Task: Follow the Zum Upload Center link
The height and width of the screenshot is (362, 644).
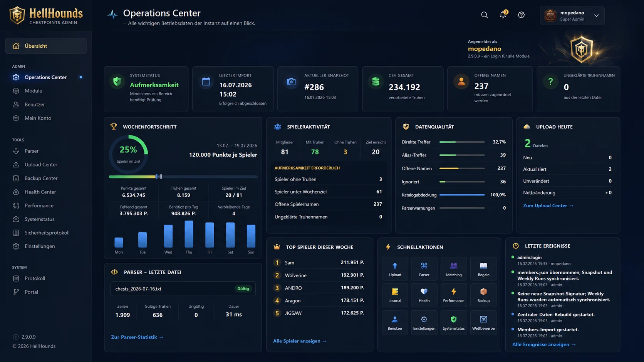Action: [548, 205]
